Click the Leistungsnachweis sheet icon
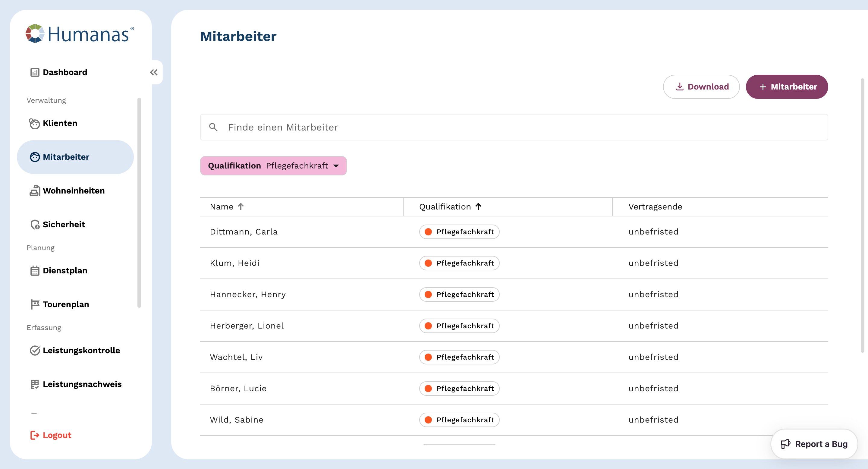This screenshot has height=469, width=868. click(35, 384)
